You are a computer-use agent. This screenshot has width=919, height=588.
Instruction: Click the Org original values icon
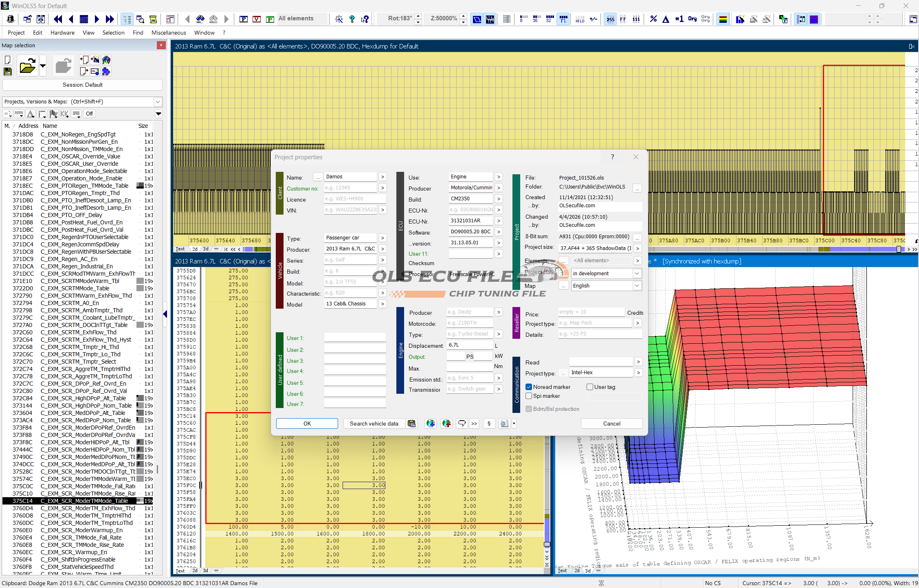coord(692,19)
